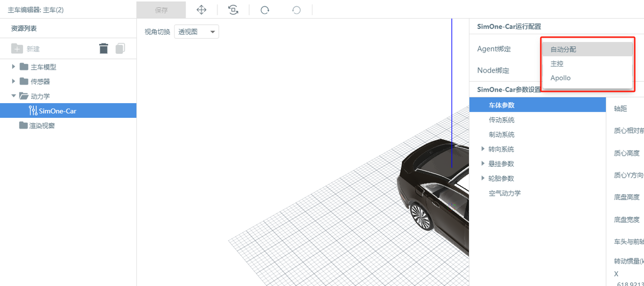Open the 透视图 view switch dropdown
The image size is (644, 286).
click(x=196, y=32)
